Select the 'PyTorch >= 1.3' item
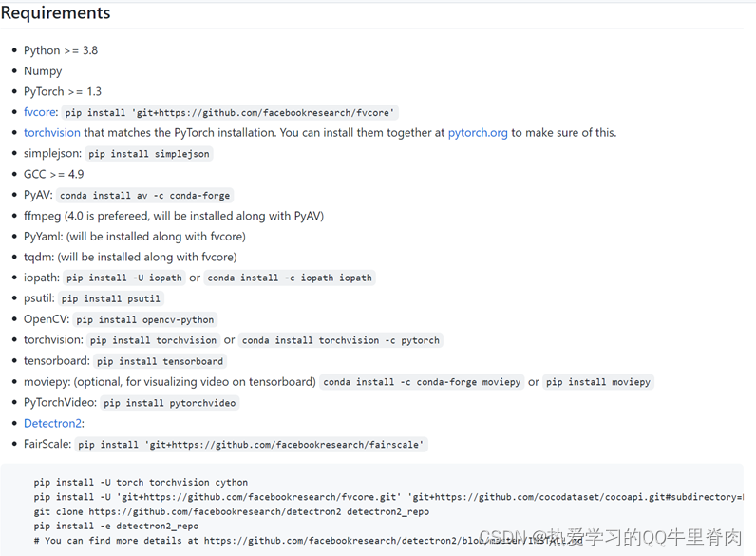The height and width of the screenshot is (556, 756). point(63,91)
